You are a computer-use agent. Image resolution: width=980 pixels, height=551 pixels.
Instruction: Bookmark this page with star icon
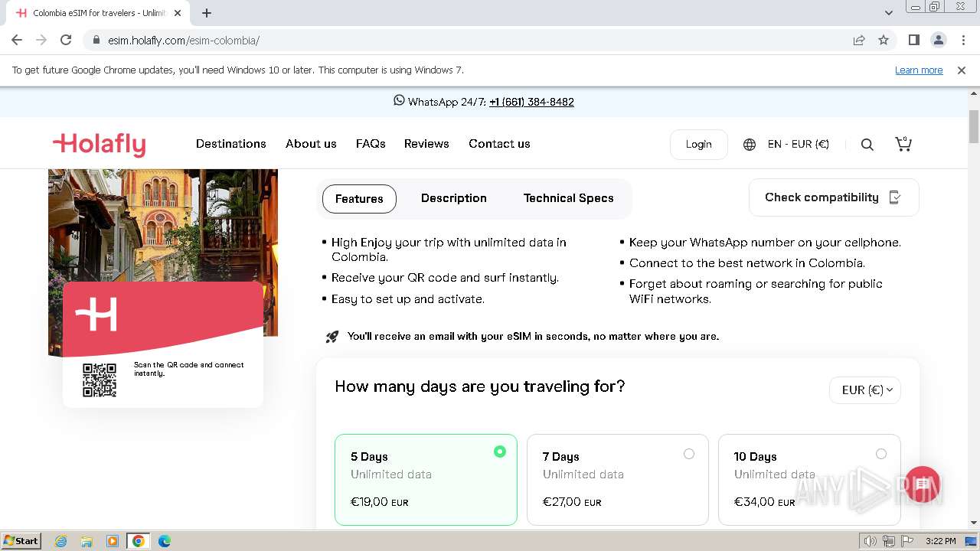click(x=884, y=40)
